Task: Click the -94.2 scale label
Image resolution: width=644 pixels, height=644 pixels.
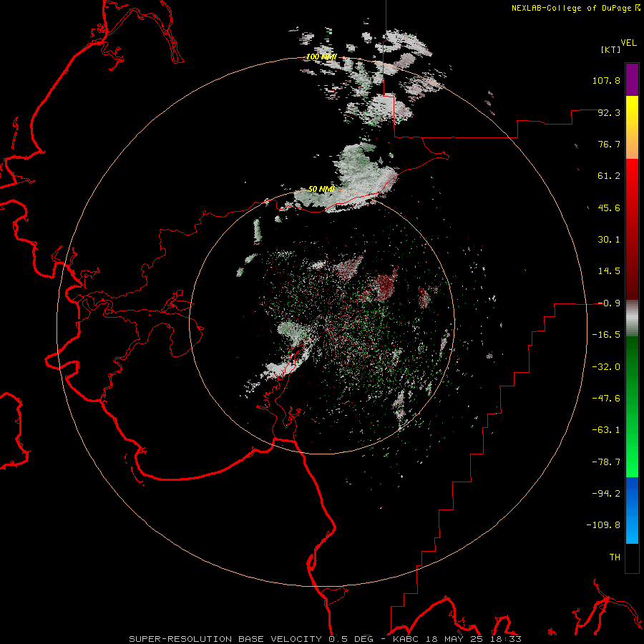Action: [x=606, y=494]
